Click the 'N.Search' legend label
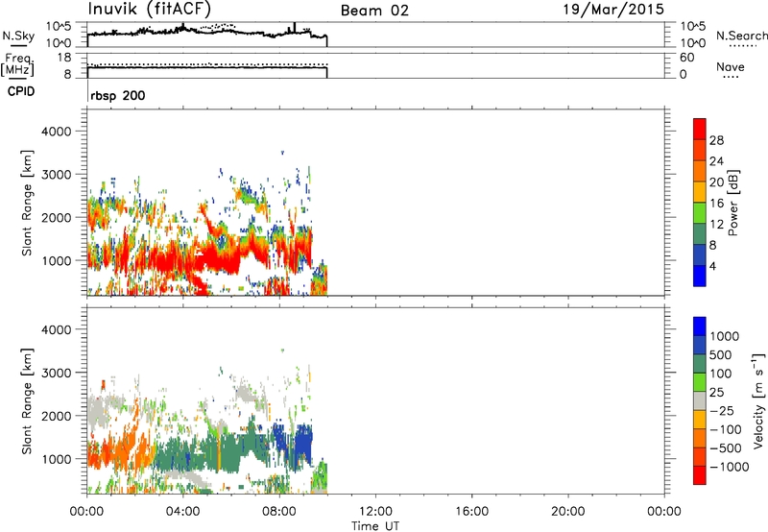Screen dimensions: 768x532 [741, 36]
